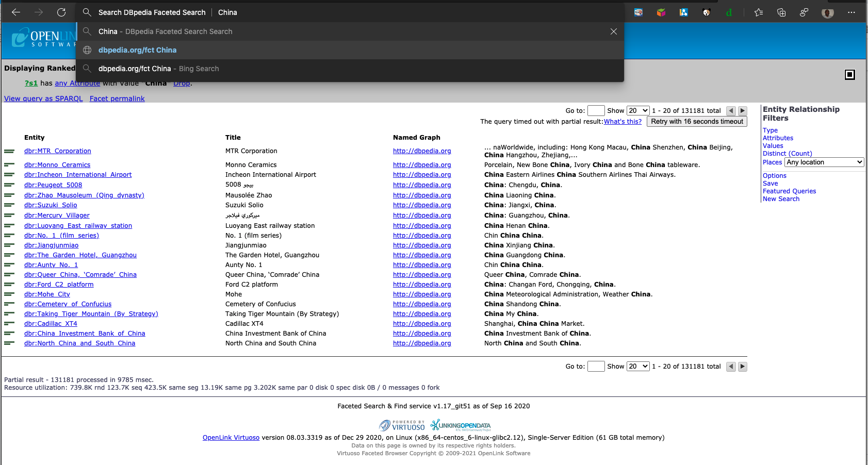Reload the page with the refresh icon
The height and width of the screenshot is (465, 868).
(x=61, y=12)
